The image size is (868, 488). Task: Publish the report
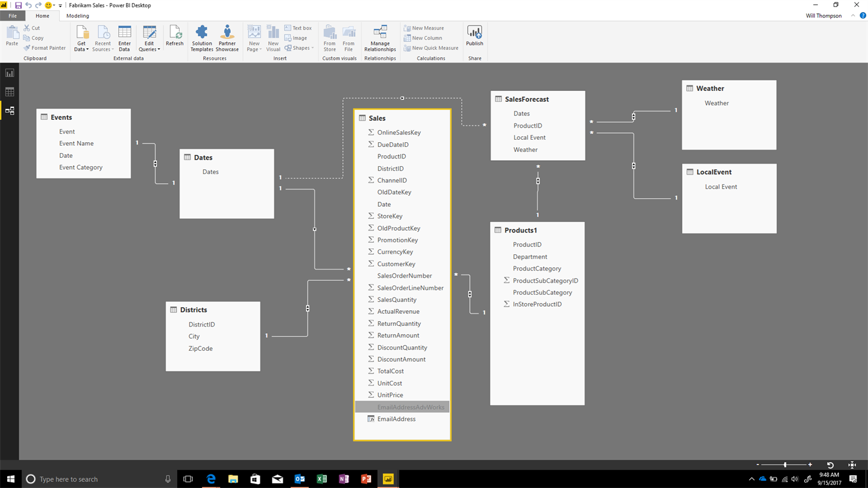[474, 36]
